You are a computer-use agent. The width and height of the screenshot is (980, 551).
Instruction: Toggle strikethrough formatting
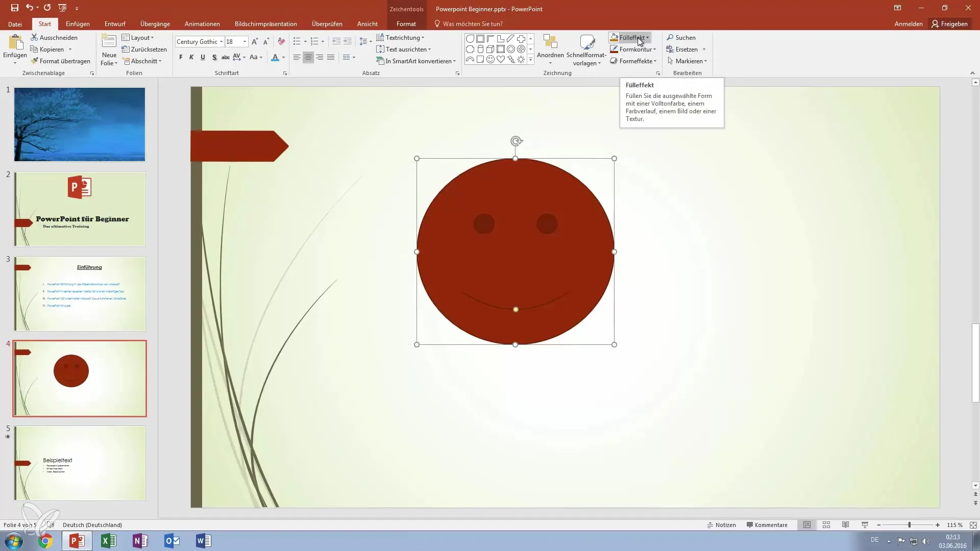225,57
